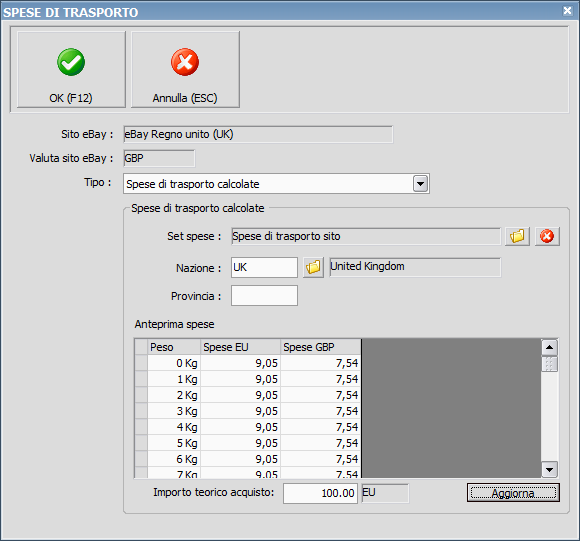Open folder browser for Set spese
This screenshot has width=580, height=541.
point(517,236)
